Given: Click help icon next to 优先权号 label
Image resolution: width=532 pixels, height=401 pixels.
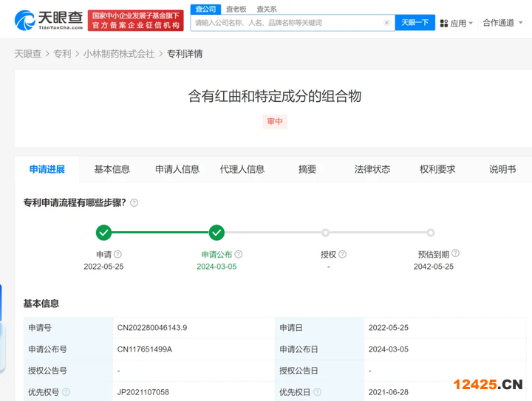Looking at the screenshot, I should coord(66,392).
